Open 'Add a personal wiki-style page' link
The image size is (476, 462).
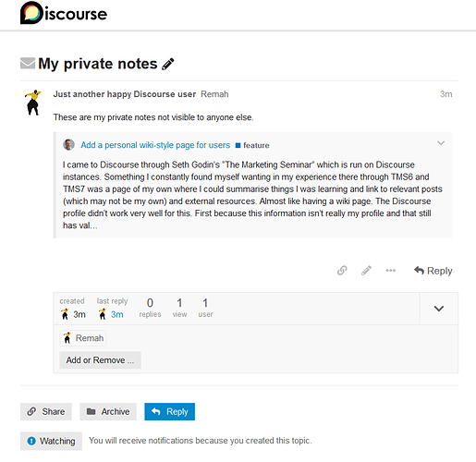(x=155, y=145)
